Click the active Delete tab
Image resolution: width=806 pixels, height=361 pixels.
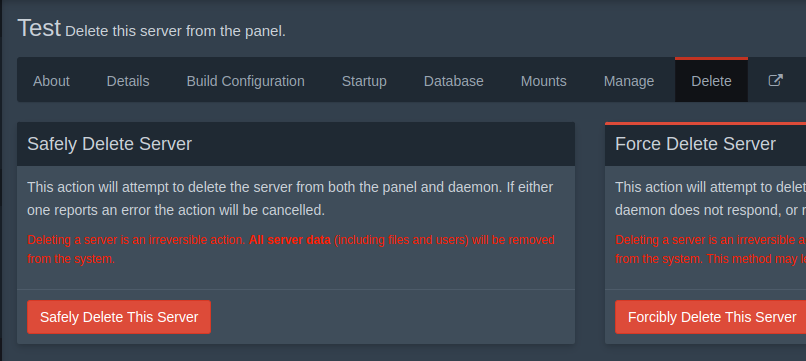pyautogui.click(x=711, y=81)
